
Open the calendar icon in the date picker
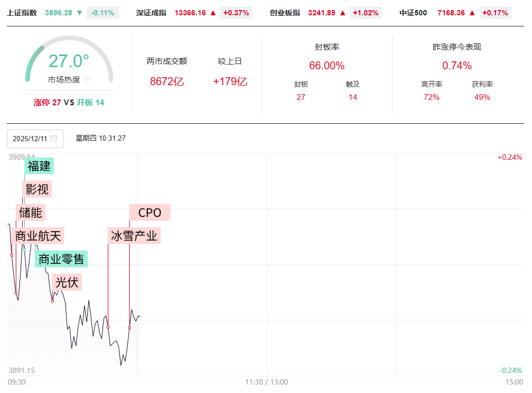[54, 139]
